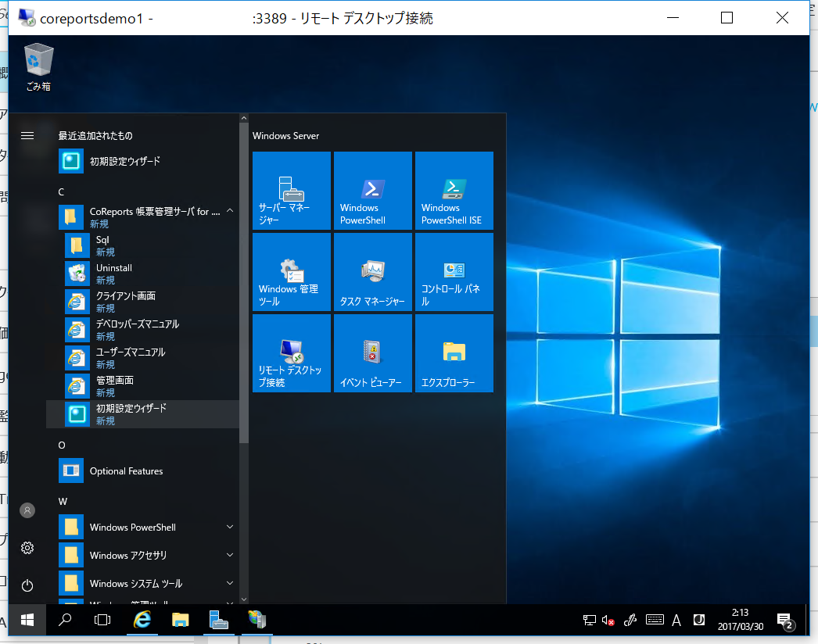The width and height of the screenshot is (818, 644).
Task: Launch highlighted 初期設定ウィザード in CoReports folder
Action: 143,414
